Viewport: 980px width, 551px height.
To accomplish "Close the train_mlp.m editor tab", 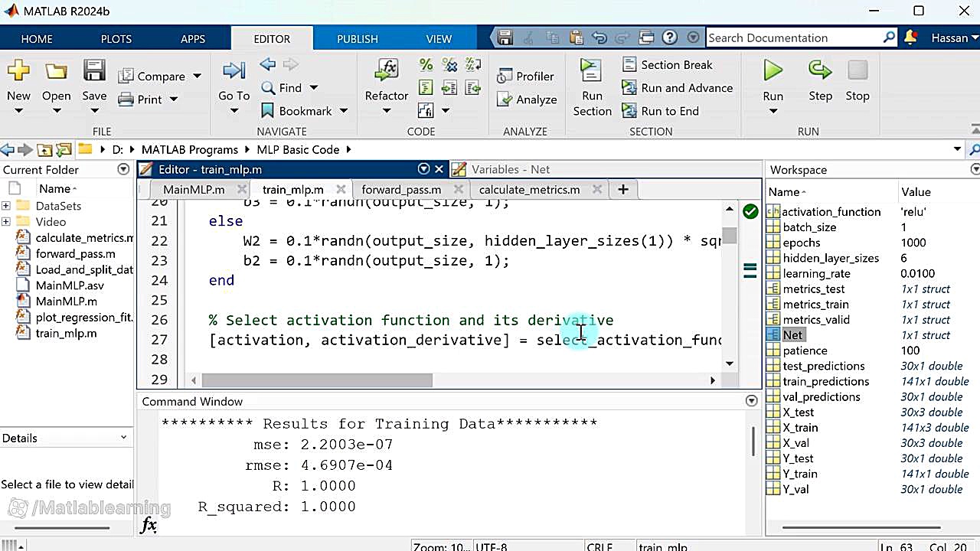I will [341, 189].
